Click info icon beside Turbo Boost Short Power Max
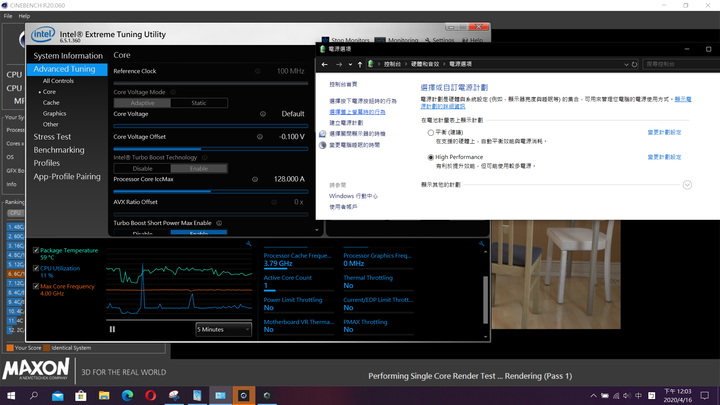Screen dimensions: 720x405 pyautogui.click(x=219, y=223)
